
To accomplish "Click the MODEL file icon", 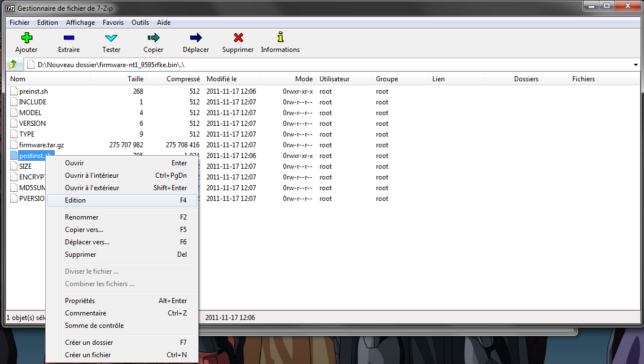I will [14, 112].
